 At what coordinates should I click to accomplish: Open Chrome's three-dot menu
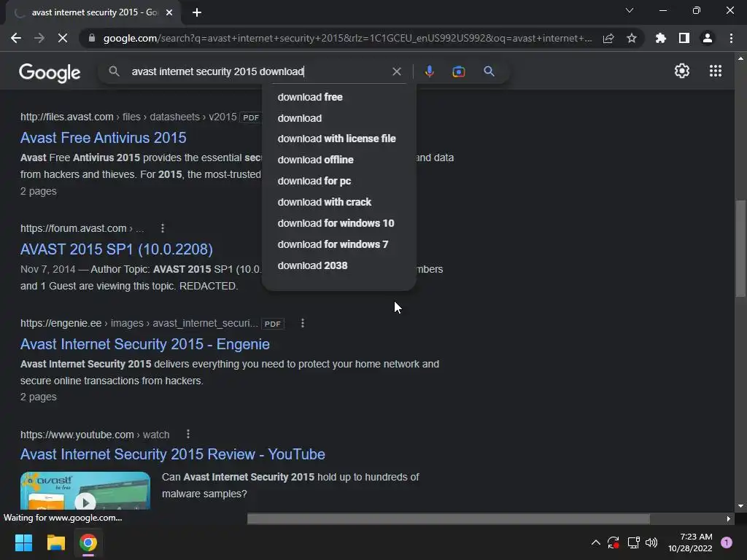[731, 38]
